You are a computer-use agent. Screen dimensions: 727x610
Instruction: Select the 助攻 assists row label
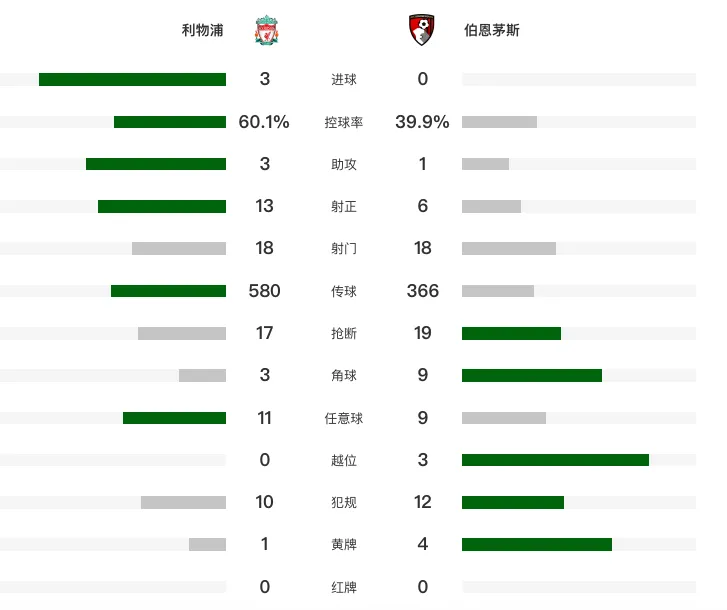point(344,164)
